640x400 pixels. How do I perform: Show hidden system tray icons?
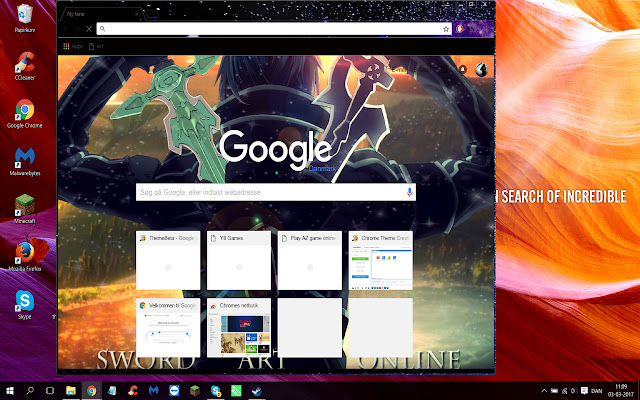click(x=544, y=391)
